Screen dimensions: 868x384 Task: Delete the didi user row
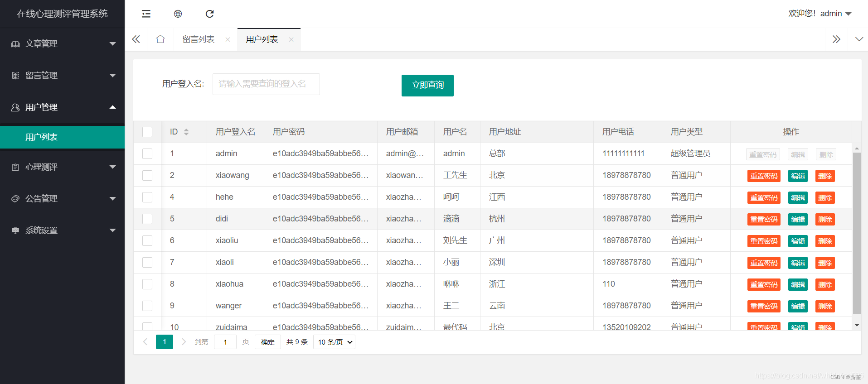[825, 220]
